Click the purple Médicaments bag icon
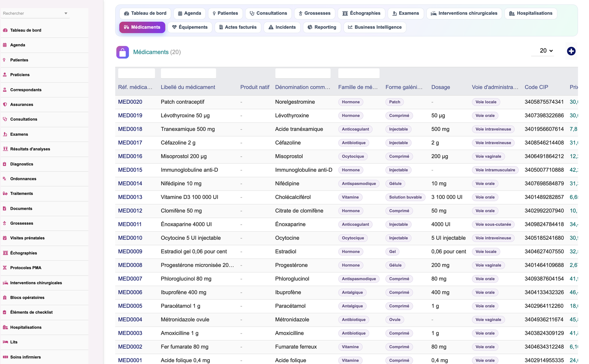This screenshot has height=364, width=589. tap(123, 52)
